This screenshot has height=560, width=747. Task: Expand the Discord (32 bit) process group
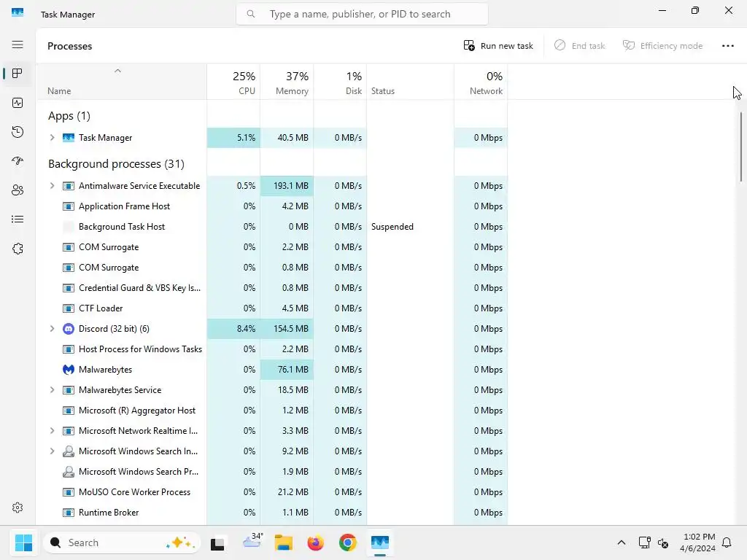(52, 329)
